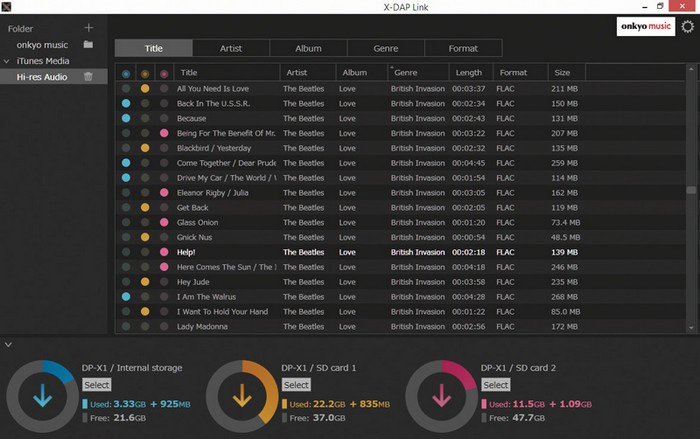This screenshot has width=700, height=439.
Task: Click folder icon beside onkyo music
Action: [x=88, y=44]
